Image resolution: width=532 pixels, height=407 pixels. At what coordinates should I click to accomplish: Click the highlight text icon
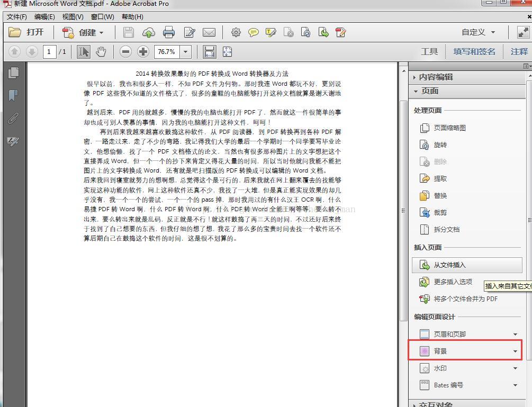click(x=270, y=33)
